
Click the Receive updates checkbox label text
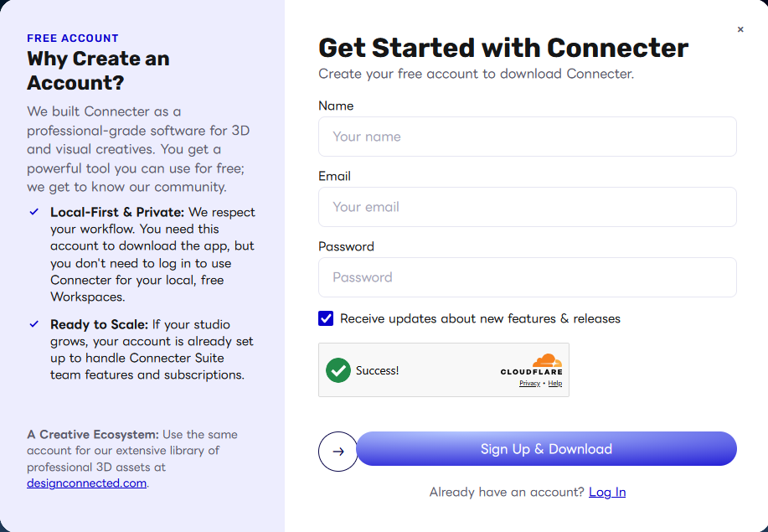[480, 318]
